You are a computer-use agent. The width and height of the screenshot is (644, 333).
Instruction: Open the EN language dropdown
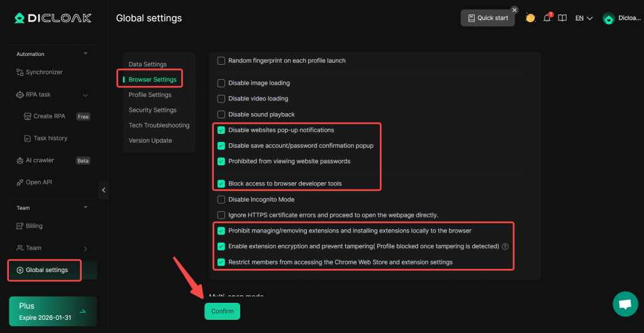tap(584, 18)
